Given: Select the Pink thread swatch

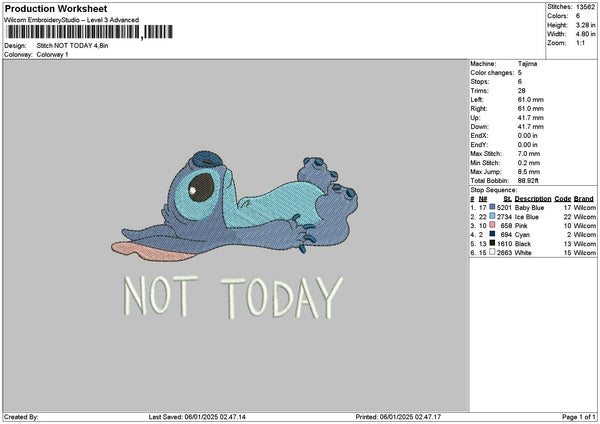Looking at the screenshot, I should [492, 225].
